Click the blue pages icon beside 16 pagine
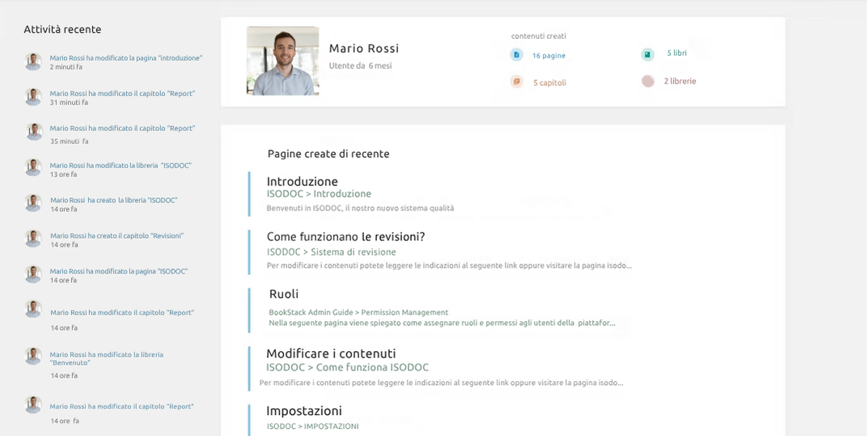Viewport: 868px width, 436px height. 516,55
